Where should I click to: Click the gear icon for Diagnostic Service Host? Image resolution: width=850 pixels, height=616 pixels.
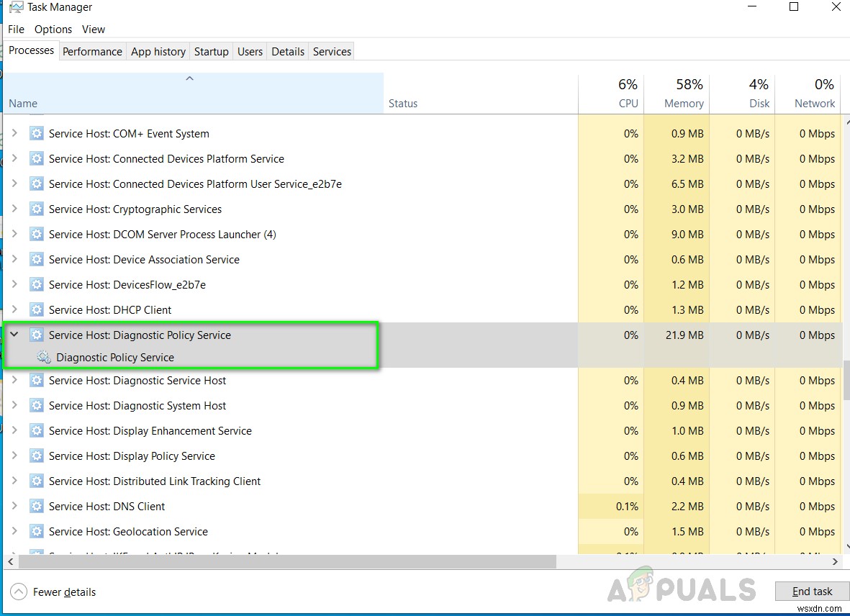pyautogui.click(x=36, y=381)
